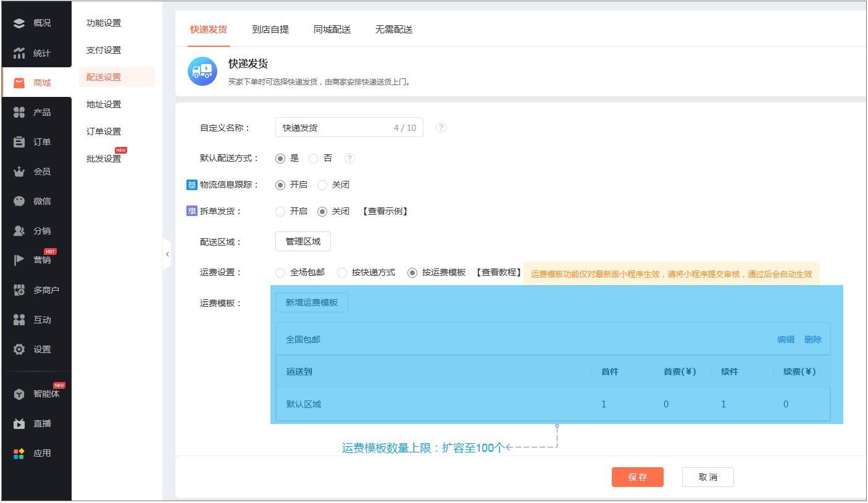Collapse the secondary settings menu panel
The height and width of the screenshot is (503, 868).
click(x=167, y=254)
